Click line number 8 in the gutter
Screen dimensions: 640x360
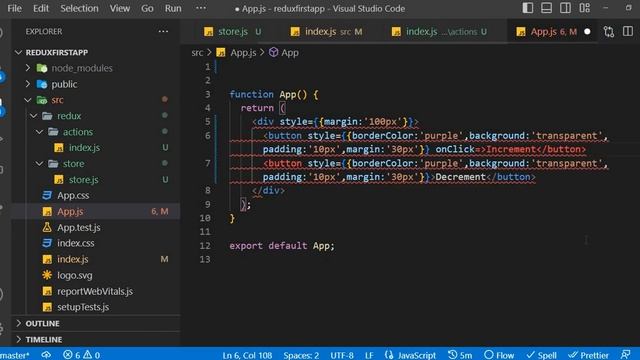pyautogui.click(x=208, y=190)
